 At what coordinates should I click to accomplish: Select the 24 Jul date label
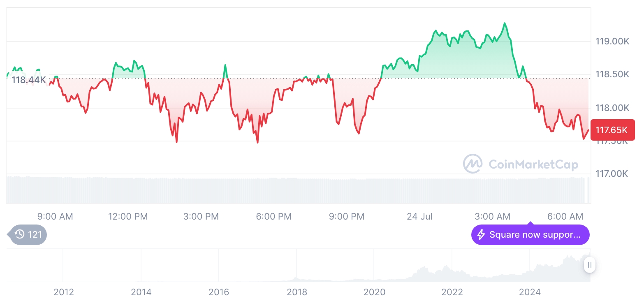419,216
